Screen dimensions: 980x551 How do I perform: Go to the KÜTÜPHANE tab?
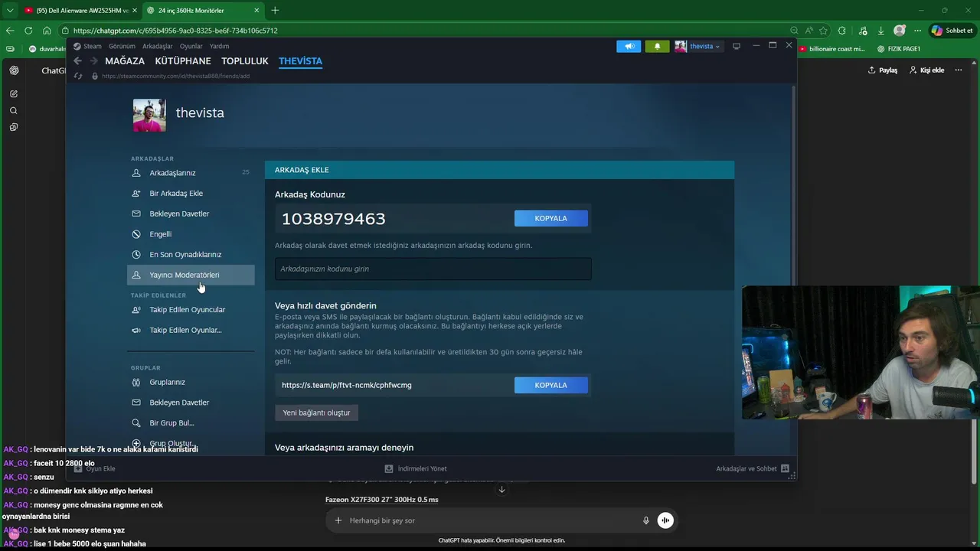coord(183,61)
